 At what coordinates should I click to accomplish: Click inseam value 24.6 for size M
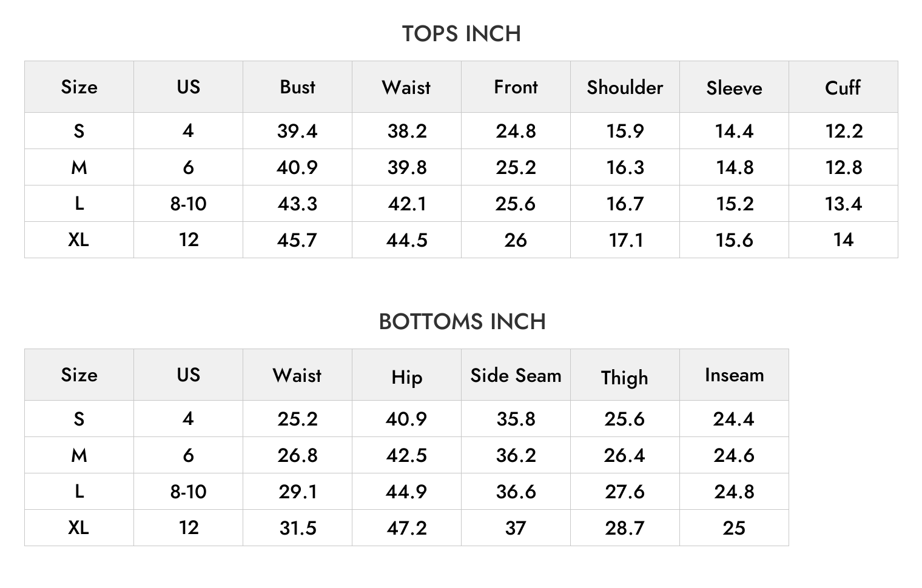(x=734, y=455)
